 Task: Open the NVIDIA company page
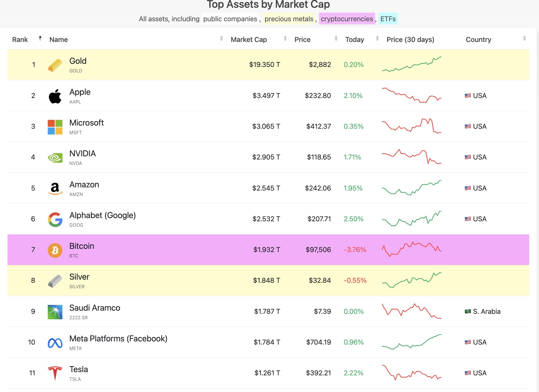point(83,153)
